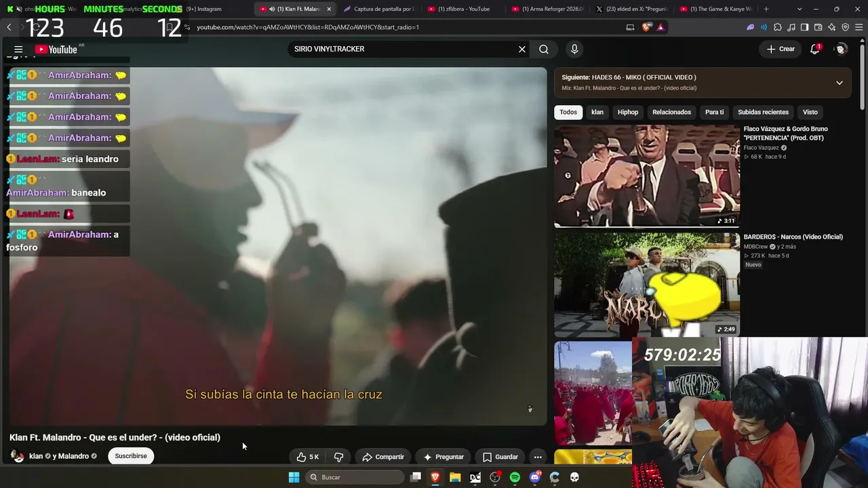Click the YouTube search magnifier button

click(544, 49)
